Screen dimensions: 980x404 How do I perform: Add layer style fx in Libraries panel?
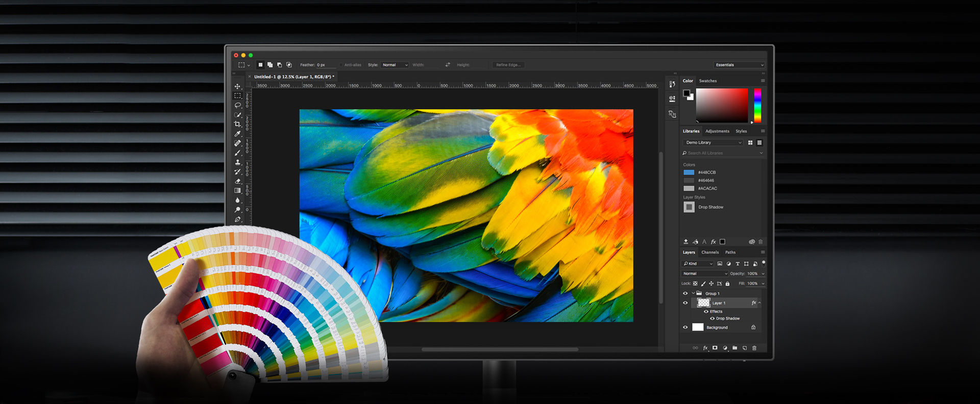point(713,242)
